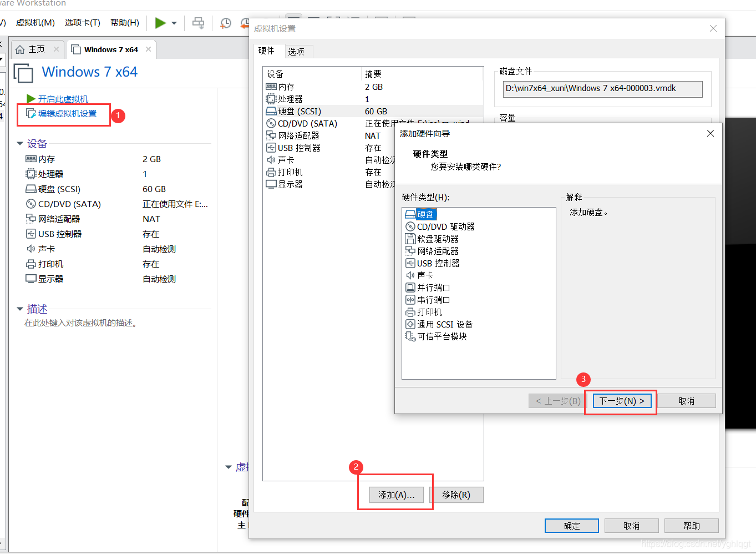Click 处理器 icon in main device list
This screenshot has height=554, width=756.
point(31,174)
